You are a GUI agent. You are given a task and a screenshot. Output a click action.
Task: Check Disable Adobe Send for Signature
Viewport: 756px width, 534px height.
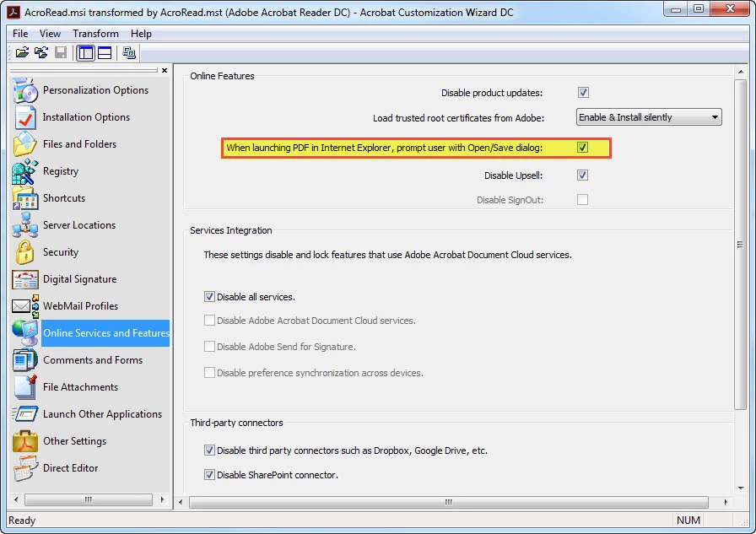pos(209,347)
